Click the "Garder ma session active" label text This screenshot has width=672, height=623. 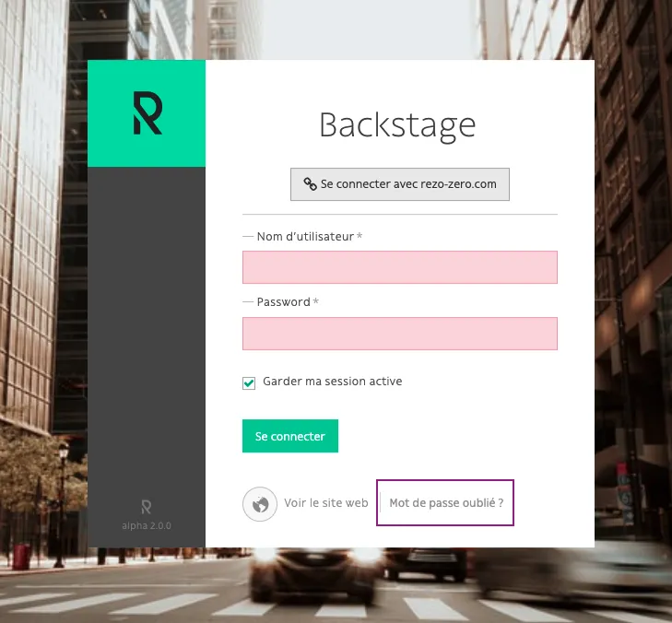332,382
